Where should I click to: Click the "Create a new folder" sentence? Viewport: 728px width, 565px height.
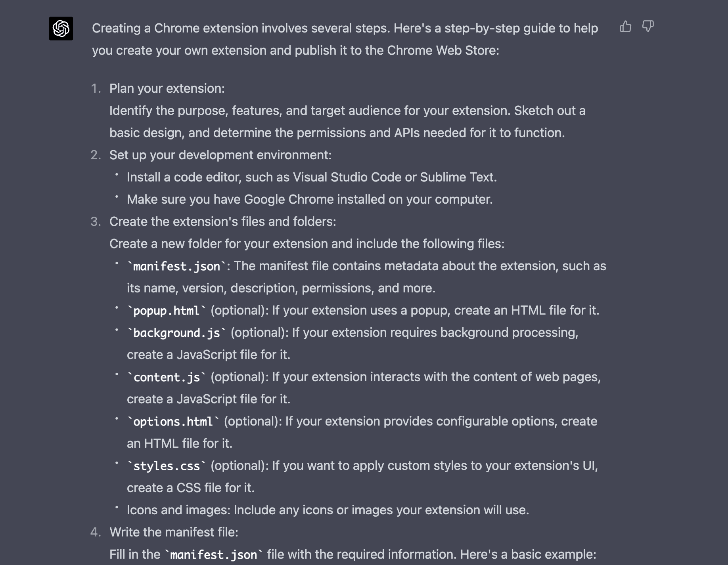[307, 244]
